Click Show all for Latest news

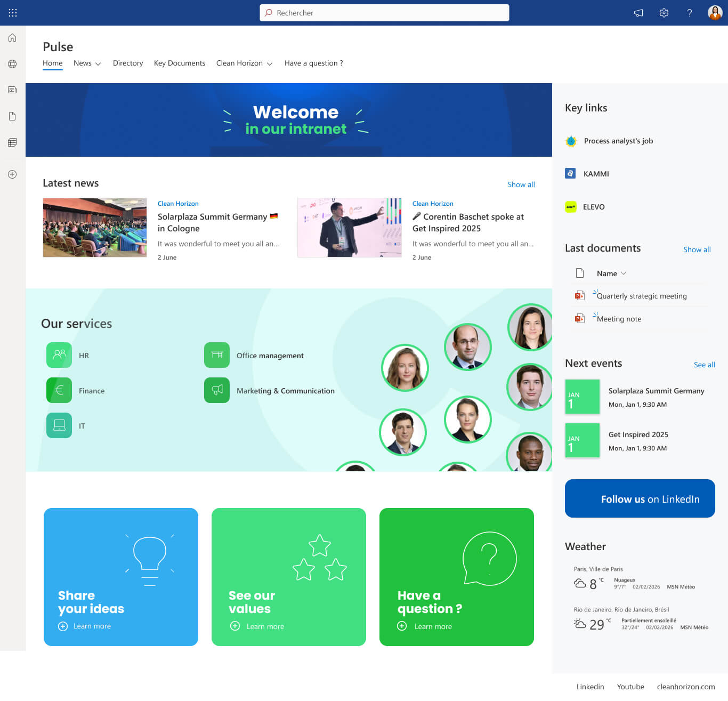pos(521,184)
